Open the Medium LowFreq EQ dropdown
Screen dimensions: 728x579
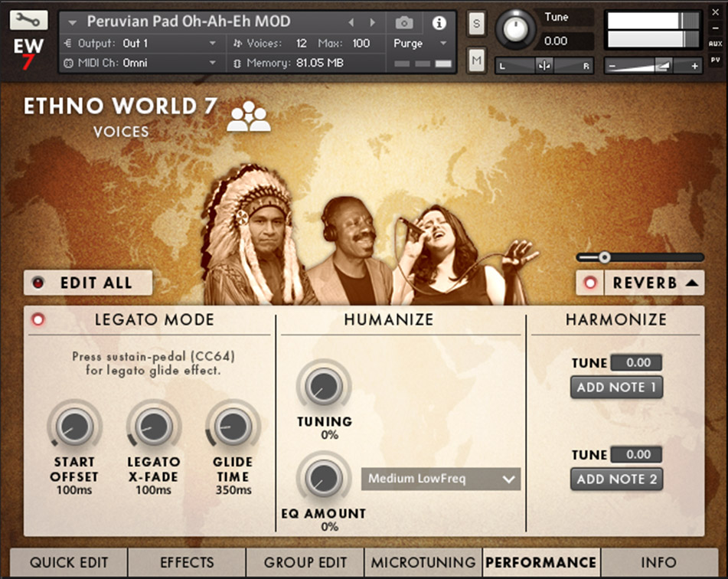tap(441, 479)
